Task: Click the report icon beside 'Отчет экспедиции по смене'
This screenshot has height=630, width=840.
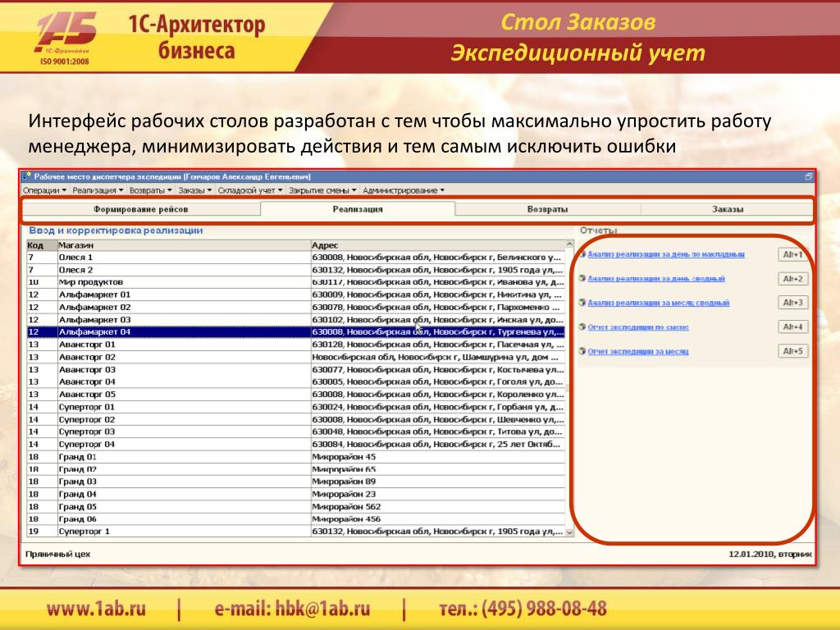Action: 582,326
